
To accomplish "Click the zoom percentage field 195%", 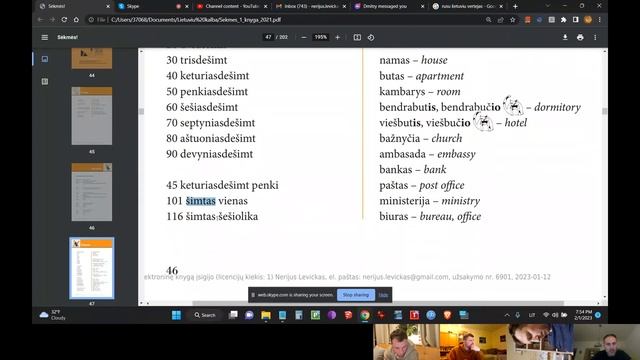I will [320, 37].
